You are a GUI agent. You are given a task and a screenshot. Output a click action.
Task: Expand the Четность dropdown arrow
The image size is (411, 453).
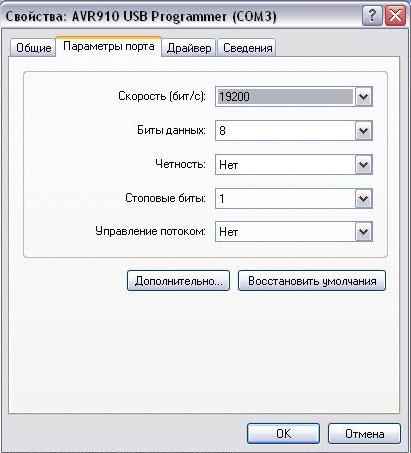point(363,164)
